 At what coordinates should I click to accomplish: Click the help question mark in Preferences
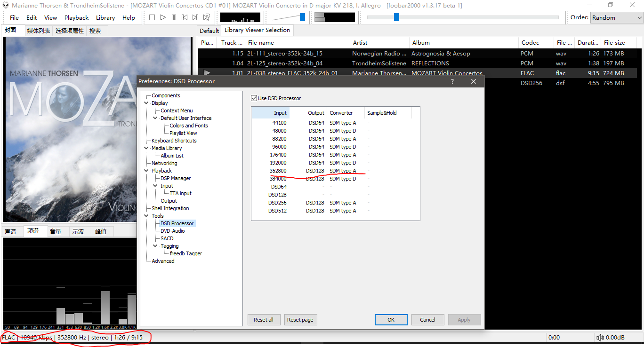point(452,81)
